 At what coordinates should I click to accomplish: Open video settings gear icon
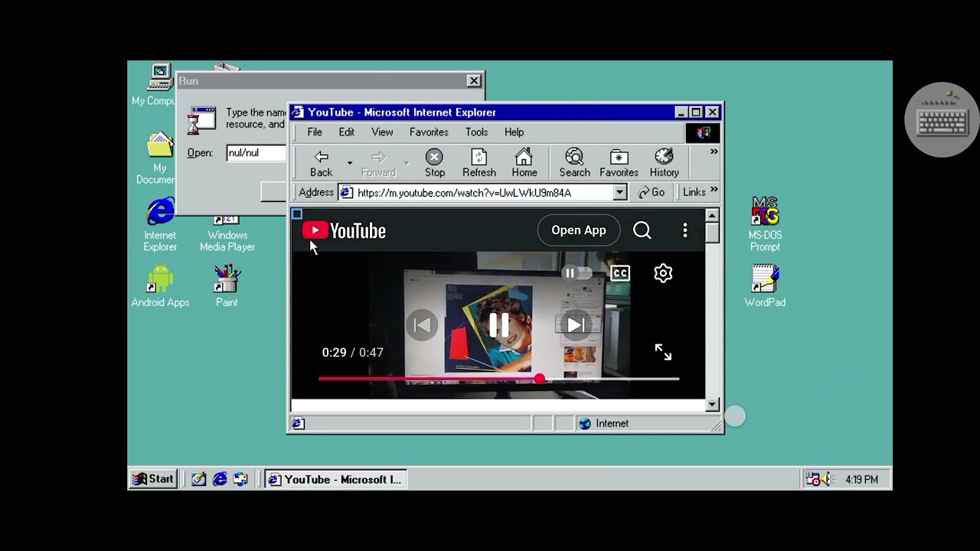[663, 273]
